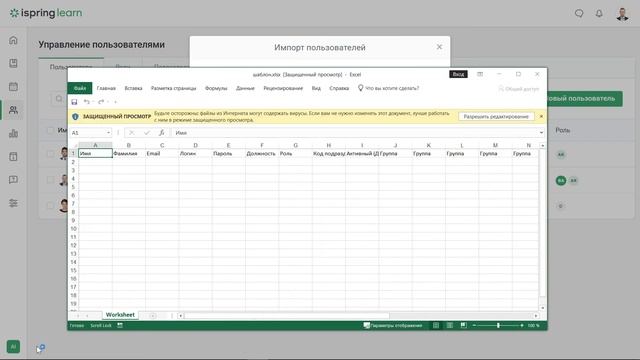
Task: Click the Select All corner of the grid
Action: (74, 145)
